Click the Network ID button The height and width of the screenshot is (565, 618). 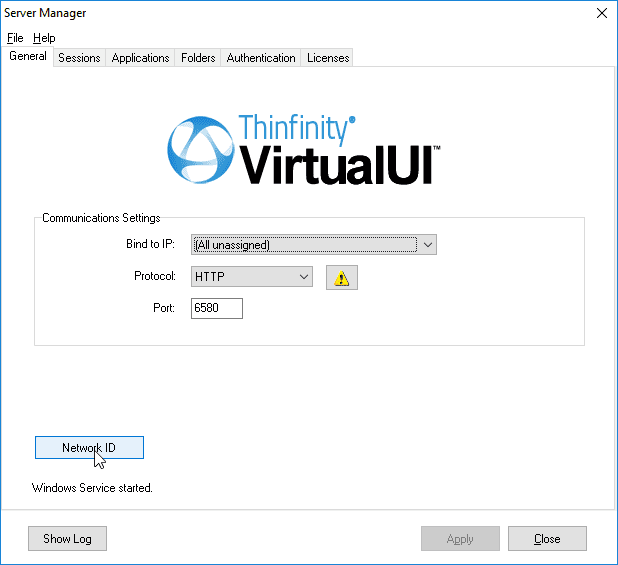tap(89, 448)
